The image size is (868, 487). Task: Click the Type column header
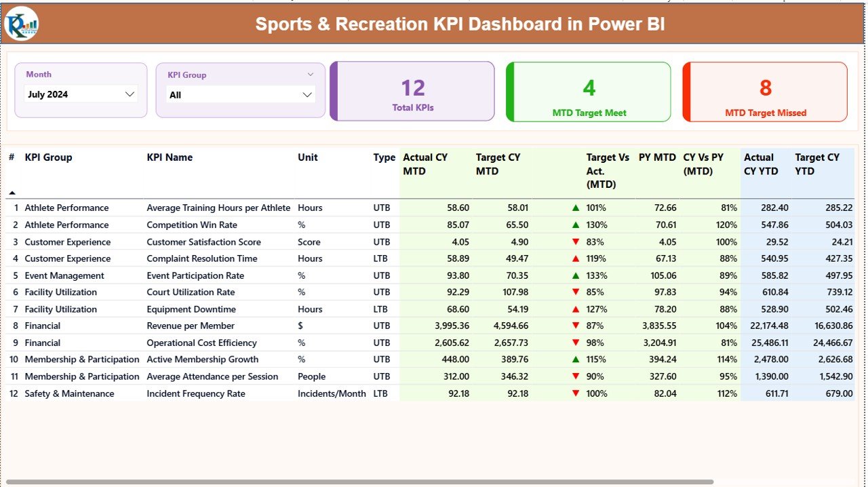(384, 157)
